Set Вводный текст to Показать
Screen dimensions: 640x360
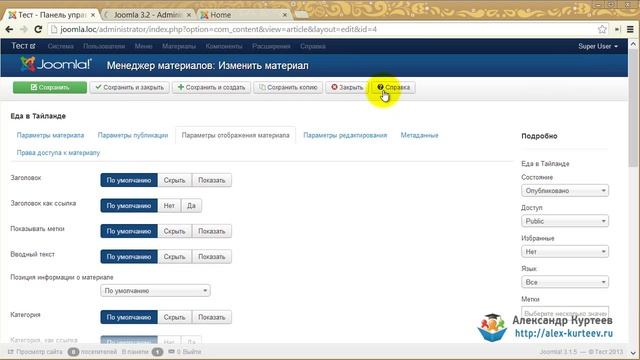211,257
